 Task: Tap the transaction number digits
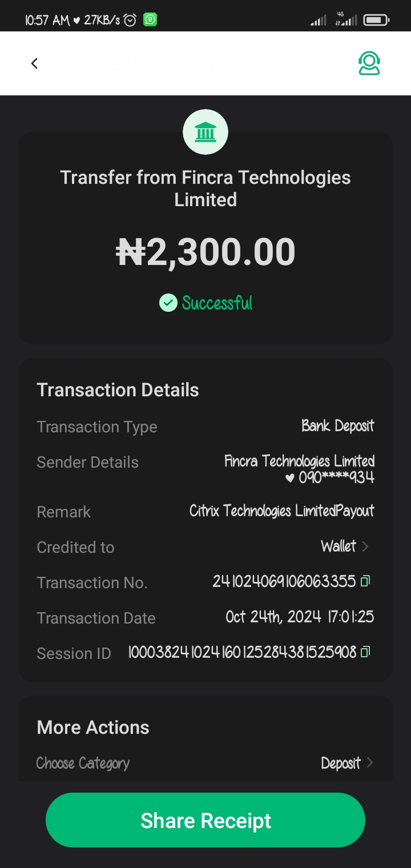click(x=284, y=582)
